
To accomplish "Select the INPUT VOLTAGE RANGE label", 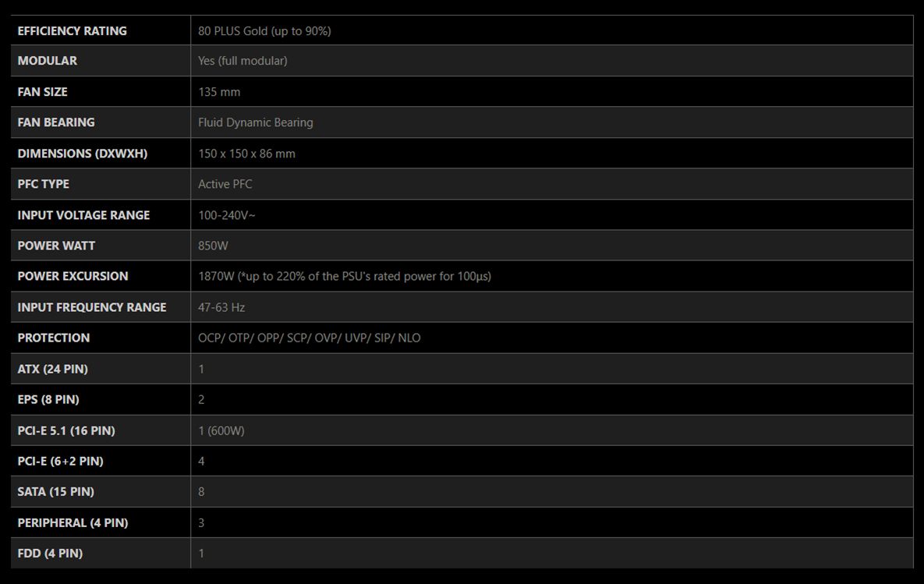I will coord(83,215).
